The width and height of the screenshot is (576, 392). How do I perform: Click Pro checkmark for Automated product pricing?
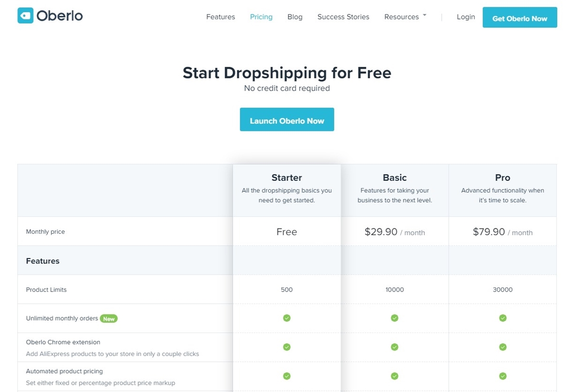point(503,376)
